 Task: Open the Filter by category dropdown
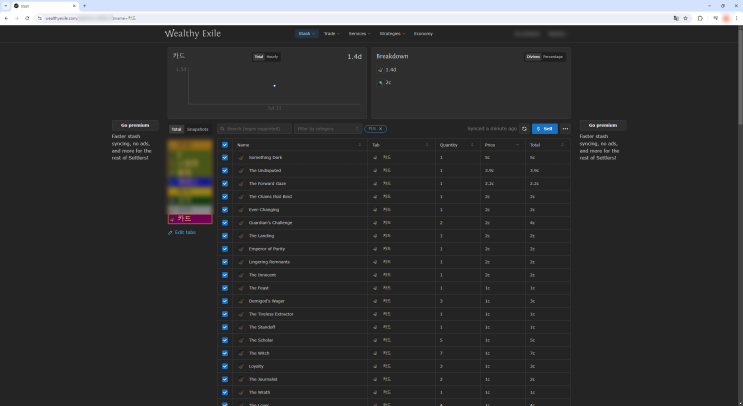(327, 129)
